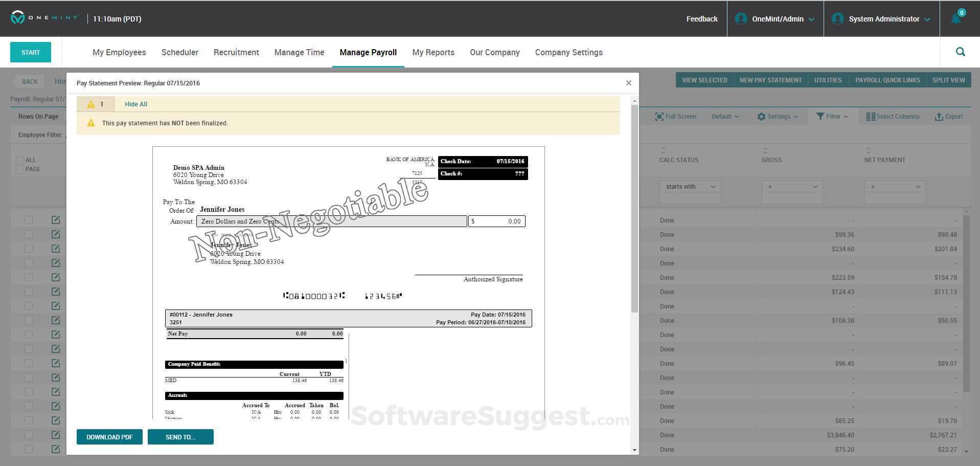Screen dimensions: 980x466
Task: Tick the checkbox for the $108.38 row
Action: tap(29, 320)
